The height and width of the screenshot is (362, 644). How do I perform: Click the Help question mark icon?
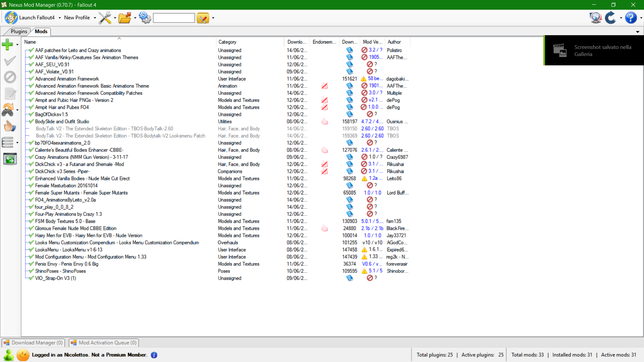pos(631,17)
